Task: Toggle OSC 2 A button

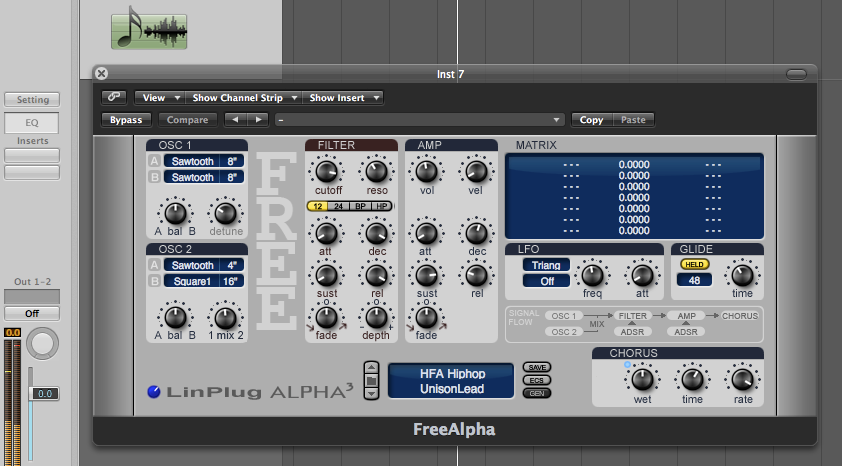Action: pos(155,265)
